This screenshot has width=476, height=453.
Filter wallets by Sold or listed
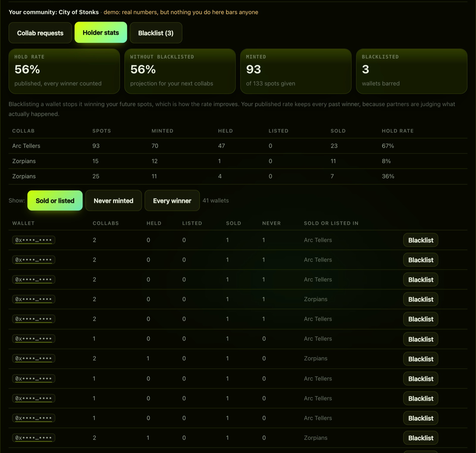(x=55, y=201)
